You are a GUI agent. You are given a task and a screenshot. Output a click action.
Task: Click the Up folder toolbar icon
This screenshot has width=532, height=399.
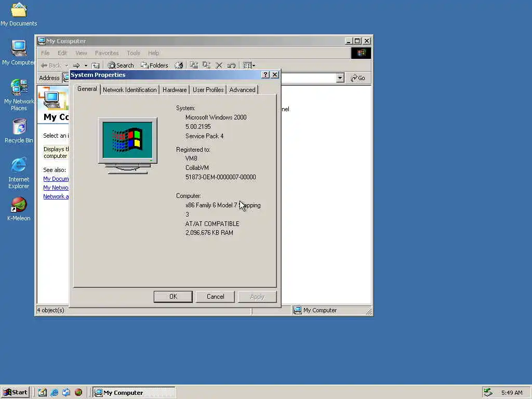[x=96, y=65]
